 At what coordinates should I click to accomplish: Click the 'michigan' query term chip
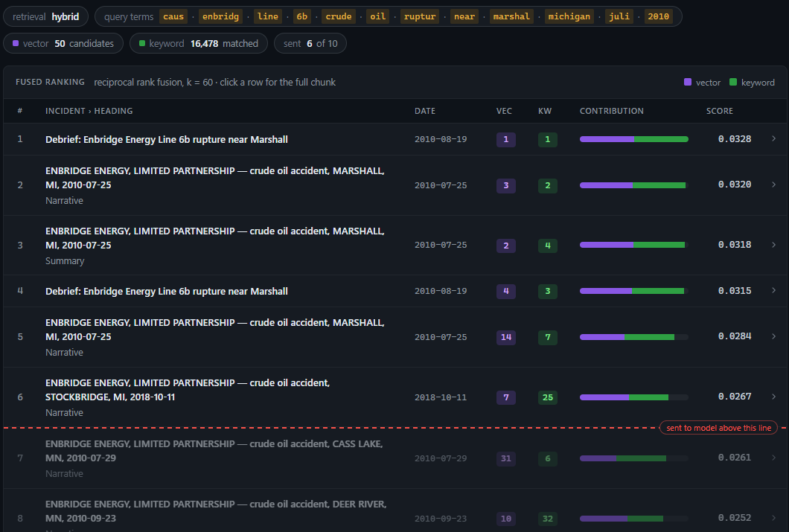[x=569, y=16]
